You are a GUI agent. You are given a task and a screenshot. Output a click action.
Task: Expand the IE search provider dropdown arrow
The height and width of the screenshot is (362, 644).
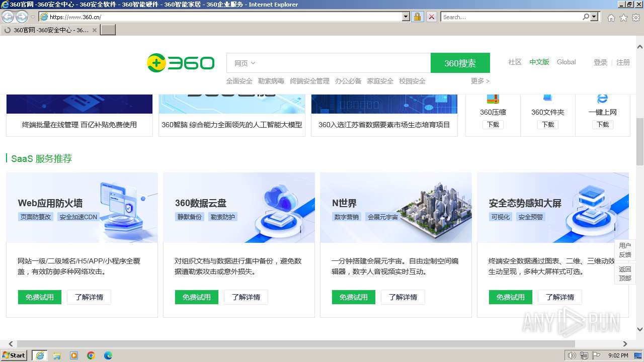595,17
